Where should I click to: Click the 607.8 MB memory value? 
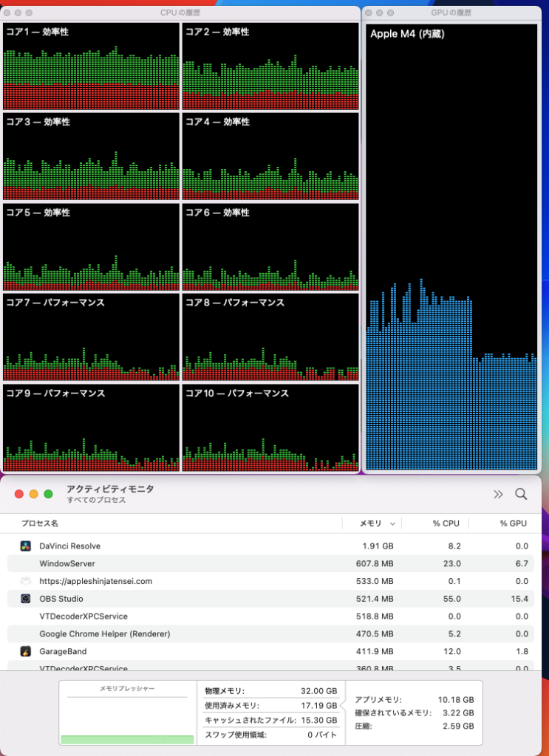point(375,563)
